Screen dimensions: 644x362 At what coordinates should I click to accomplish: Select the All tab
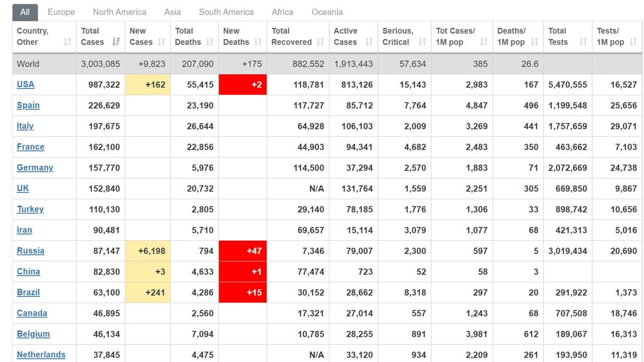point(25,13)
